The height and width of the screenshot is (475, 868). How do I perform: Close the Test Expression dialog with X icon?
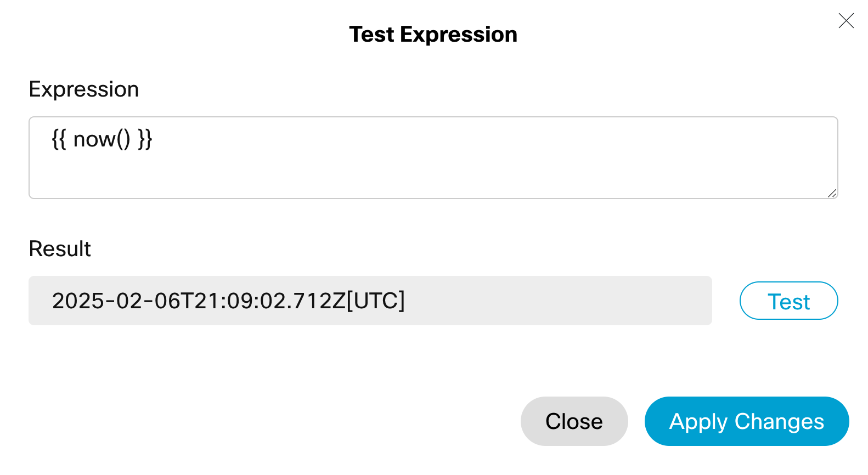[x=846, y=21]
